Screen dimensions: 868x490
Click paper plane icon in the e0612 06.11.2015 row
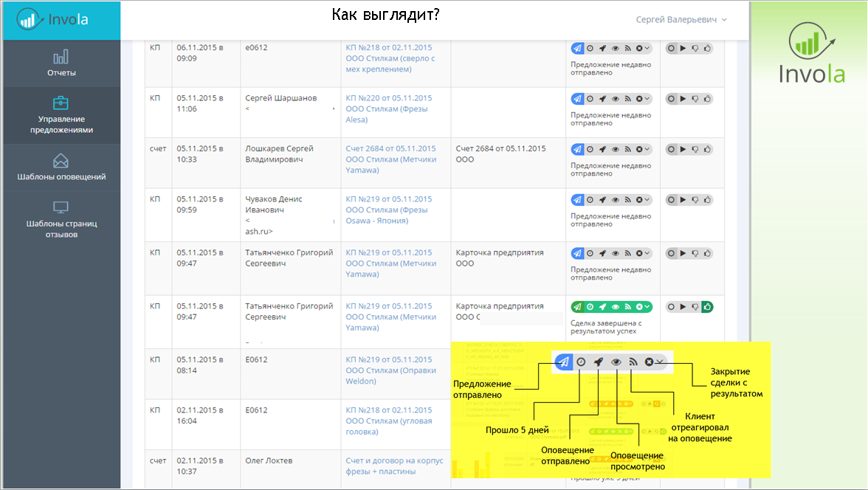point(577,48)
